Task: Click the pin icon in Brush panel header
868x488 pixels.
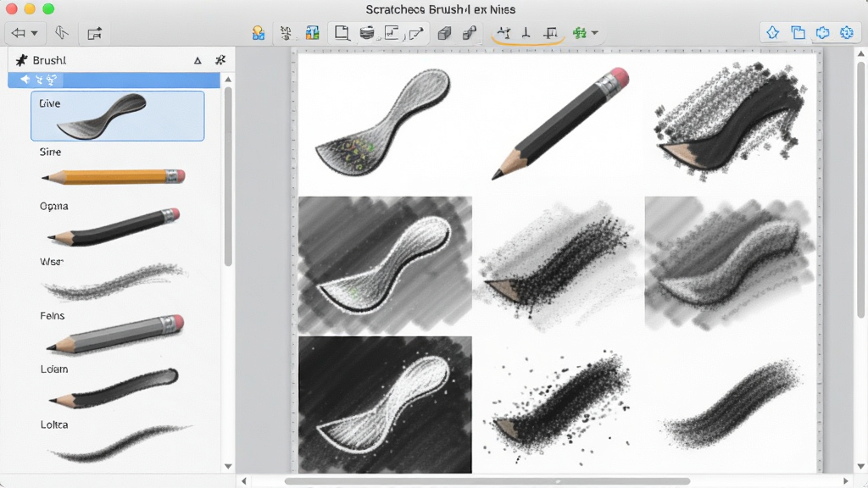Action: point(220,60)
